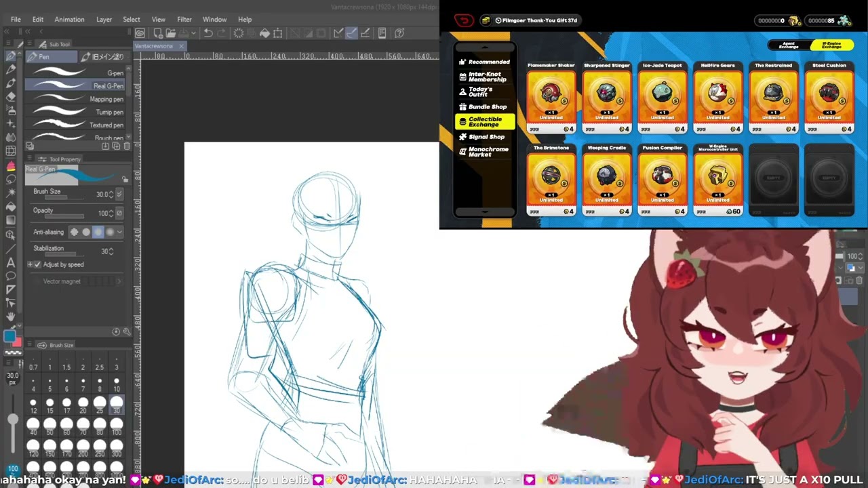Adjust the Stabilization stepper arrows
The width and height of the screenshot is (868, 488).
(x=111, y=251)
